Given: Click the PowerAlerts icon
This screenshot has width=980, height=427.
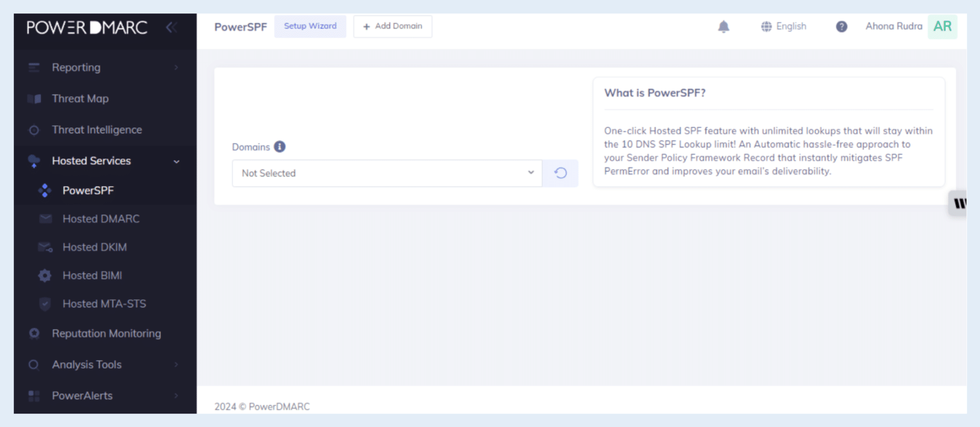Looking at the screenshot, I should pos(34,396).
